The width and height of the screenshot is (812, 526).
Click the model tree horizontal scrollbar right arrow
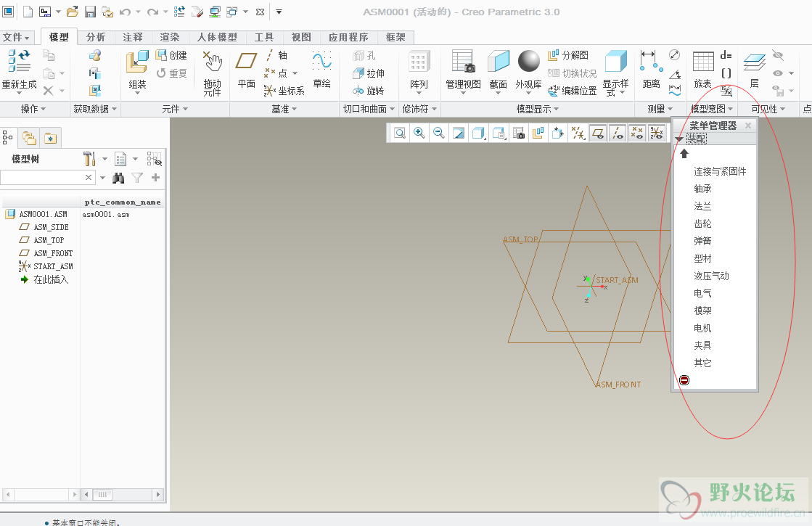click(x=158, y=494)
